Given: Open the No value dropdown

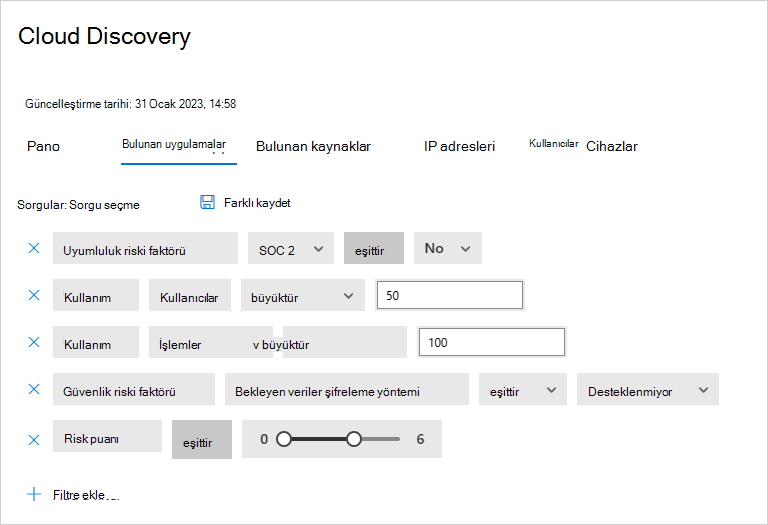Looking at the screenshot, I should click(x=448, y=248).
